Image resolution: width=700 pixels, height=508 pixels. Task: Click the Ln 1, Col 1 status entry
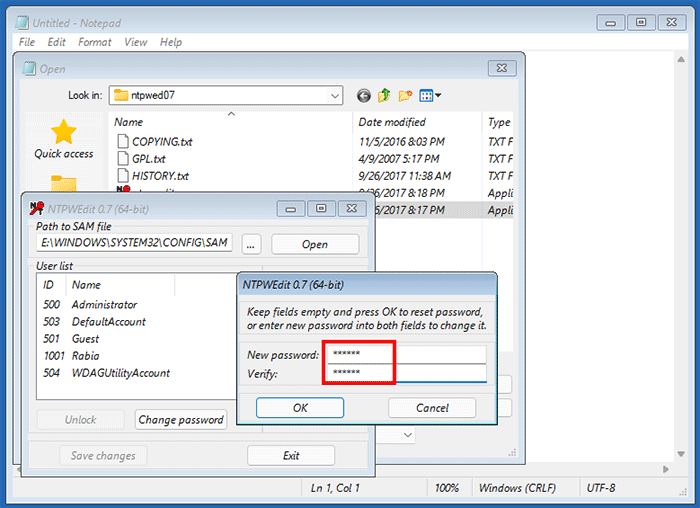click(335, 488)
